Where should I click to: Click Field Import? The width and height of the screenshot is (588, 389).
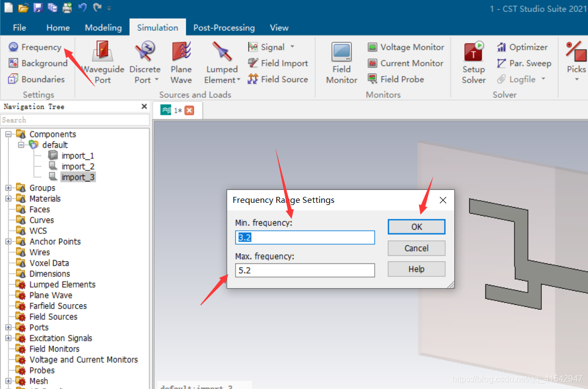tap(278, 63)
